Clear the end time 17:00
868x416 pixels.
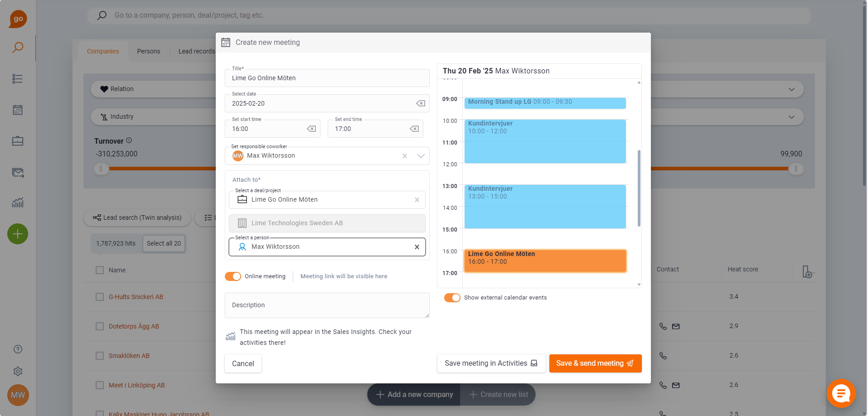pos(414,129)
